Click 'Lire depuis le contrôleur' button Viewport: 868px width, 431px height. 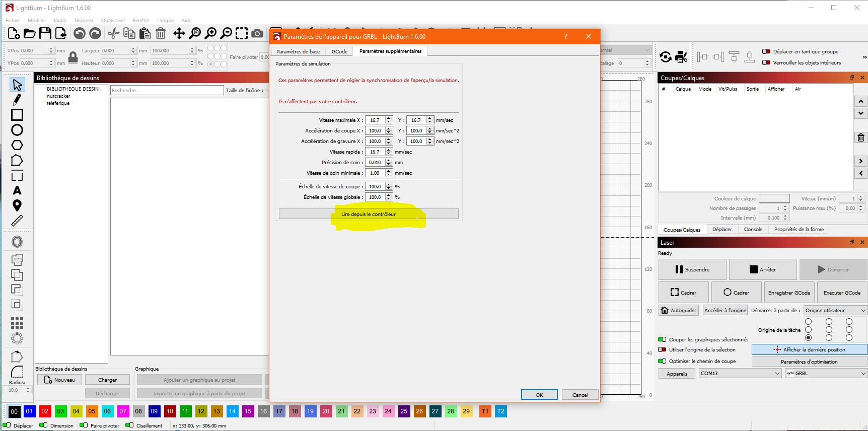pos(369,214)
